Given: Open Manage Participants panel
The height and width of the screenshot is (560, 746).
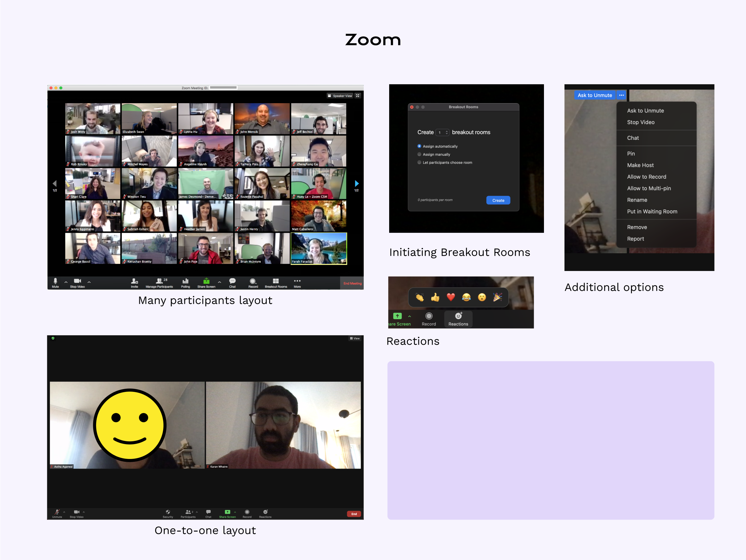Looking at the screenshot, I should pyautogui.click(x=159, y=283).
